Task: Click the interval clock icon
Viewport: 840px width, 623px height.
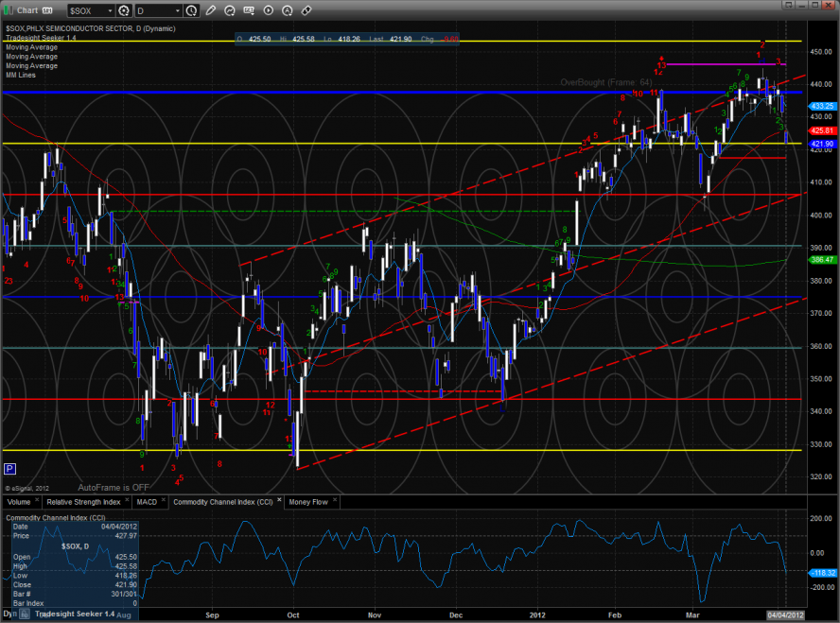Action: click(192, 10)
